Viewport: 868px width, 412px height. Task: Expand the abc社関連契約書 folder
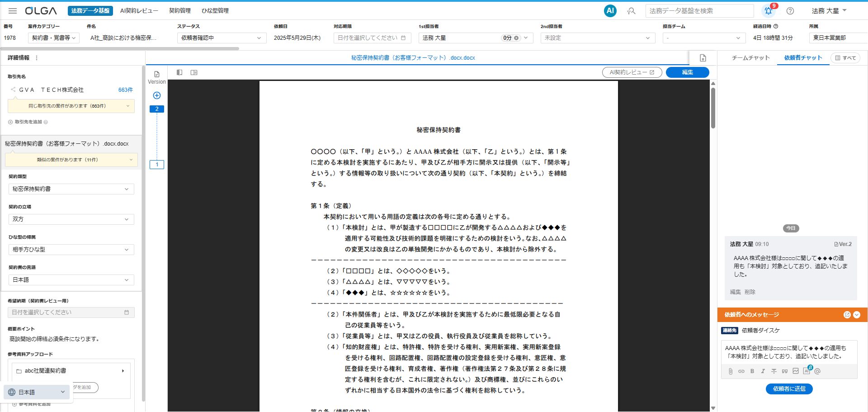tap(123, 371)
